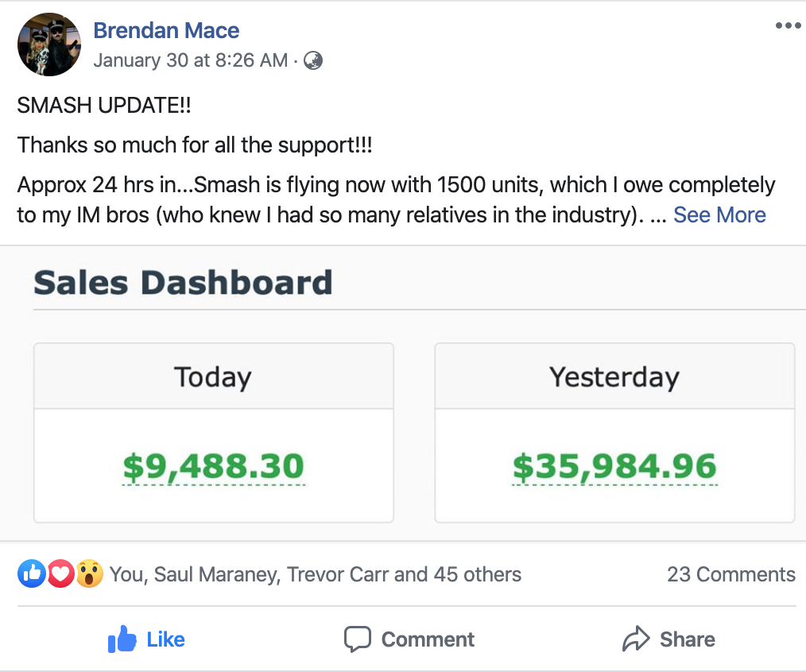806x672 pixels.
Task: Click the Comment speech bubble icon
Action: pos(357,639)
